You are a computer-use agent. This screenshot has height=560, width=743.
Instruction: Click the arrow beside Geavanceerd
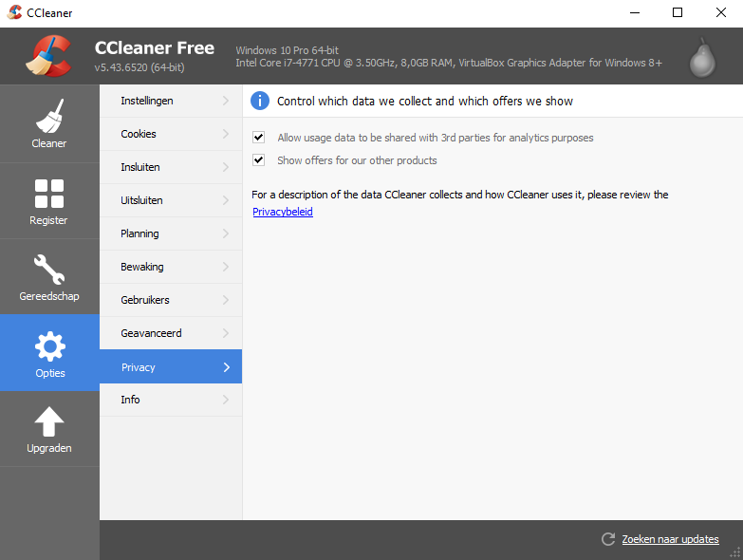point(226,333)
